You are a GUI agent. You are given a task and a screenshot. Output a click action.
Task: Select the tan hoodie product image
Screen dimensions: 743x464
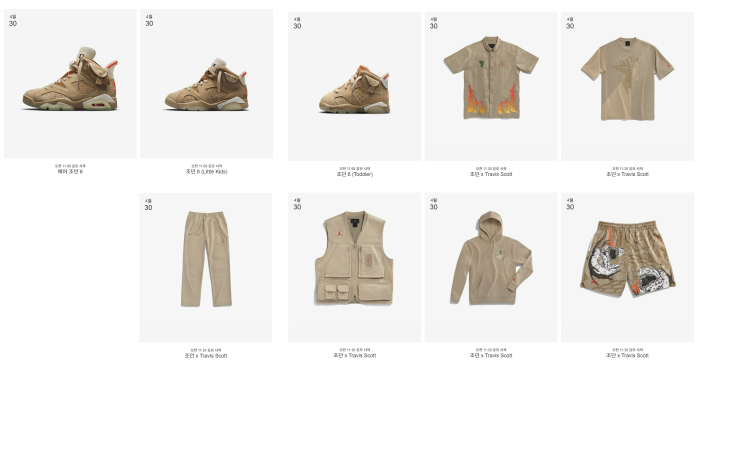491,267
